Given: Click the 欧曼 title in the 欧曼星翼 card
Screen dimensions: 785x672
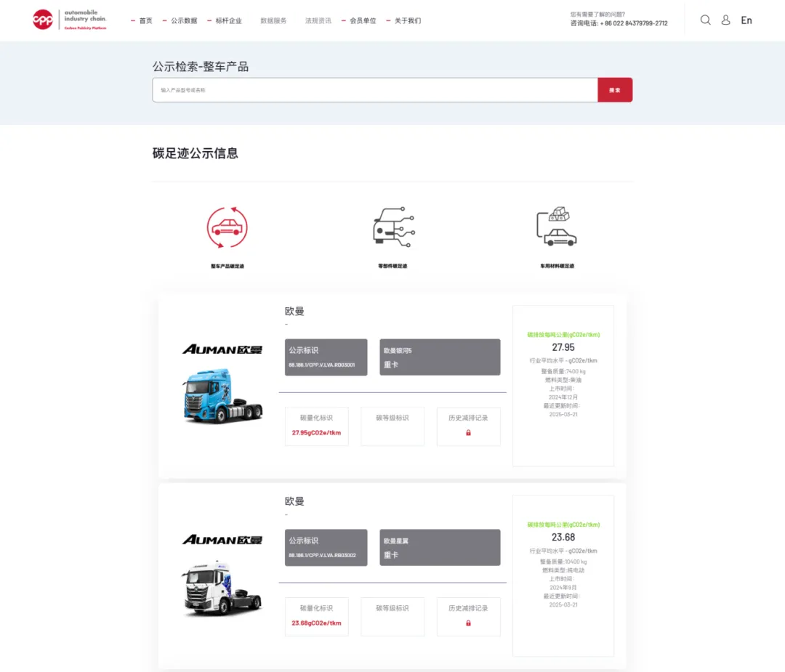Looking at the screenshot, I should [294, 501].
